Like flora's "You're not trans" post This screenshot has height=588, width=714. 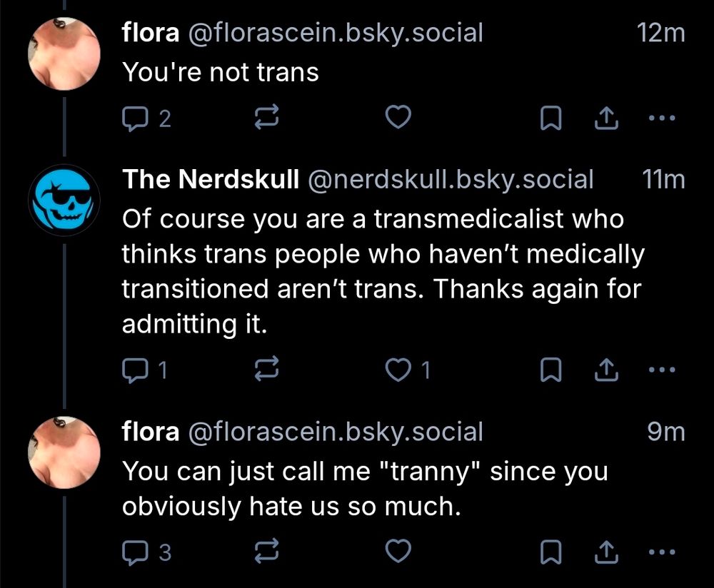click(399, 119)
